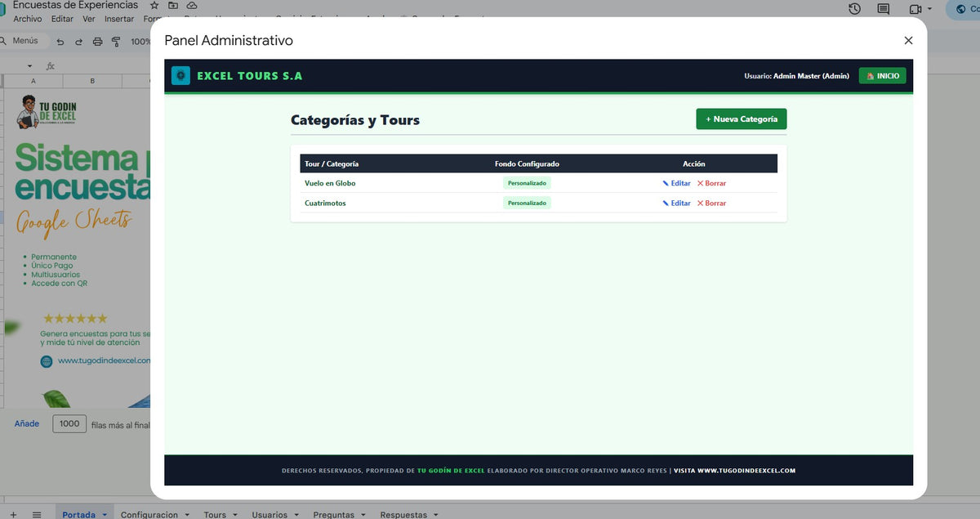Open the Respuestas tab dropdown arrow

tap(436, 515)
